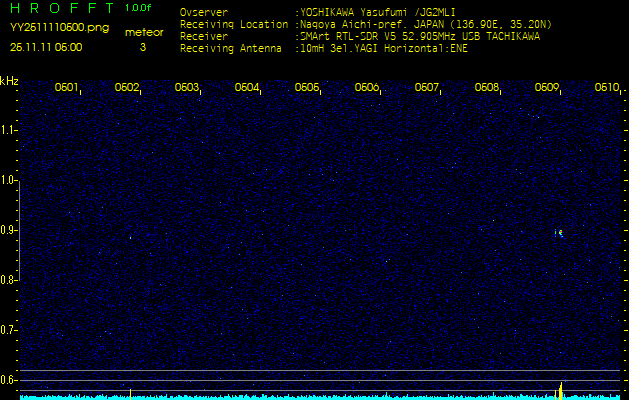
Task: Click the small power spike below 0602
Action: click(x=130, y=392)
